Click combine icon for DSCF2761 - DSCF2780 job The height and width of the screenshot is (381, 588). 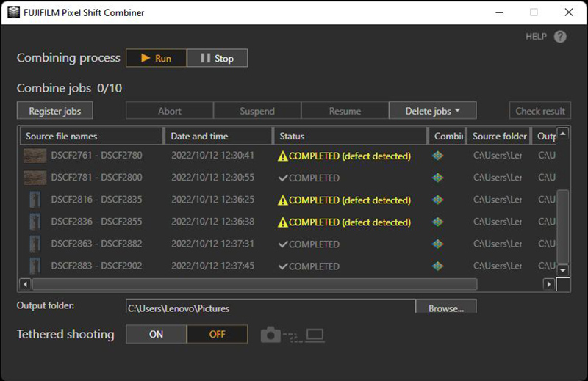pos(438,156)
